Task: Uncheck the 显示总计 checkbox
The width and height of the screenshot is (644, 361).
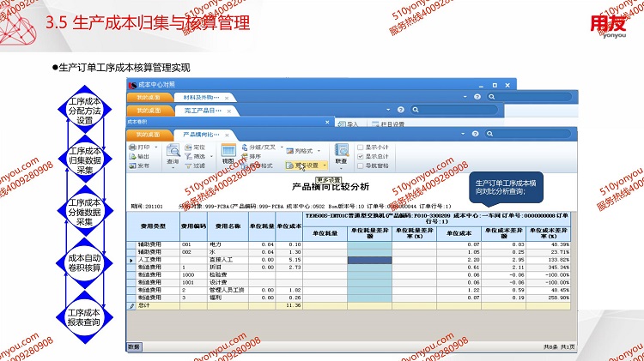Action: (x=361, y=156)
